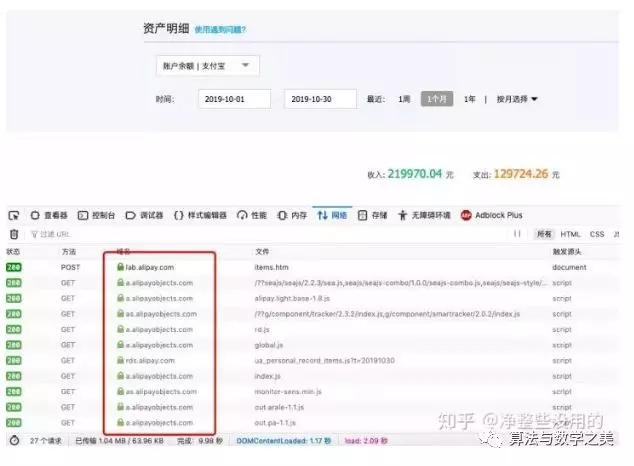Select the out.arale-1.1.js request
The image size is (634, 466).
[x=312, y=407]
